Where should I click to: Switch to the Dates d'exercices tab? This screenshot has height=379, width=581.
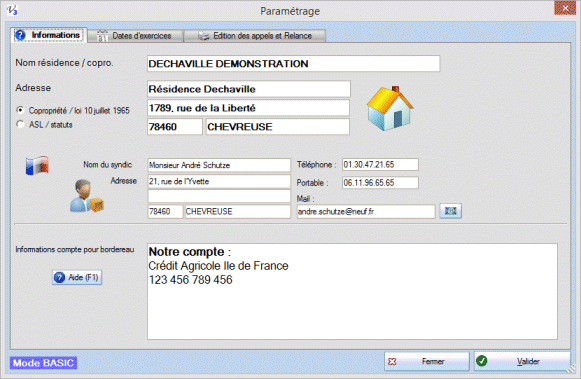pyautogui.click(x=136, y=36)
